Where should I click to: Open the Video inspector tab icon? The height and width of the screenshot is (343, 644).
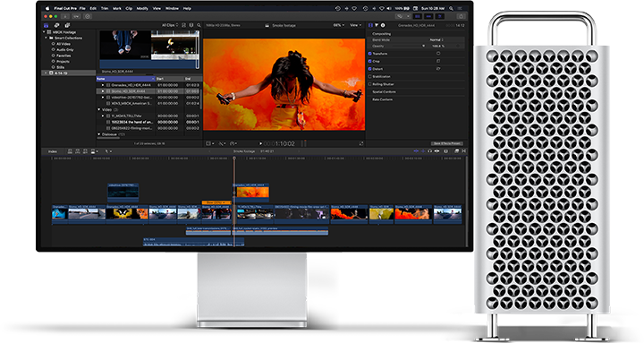[x=370, y=25]
